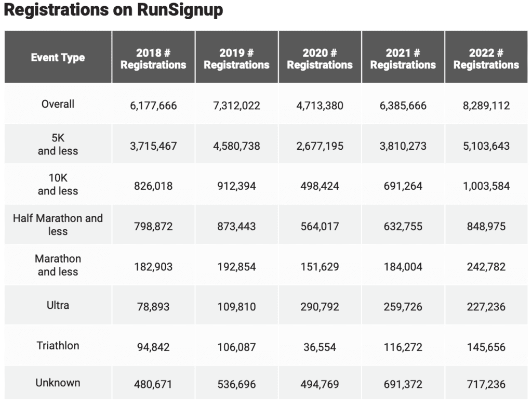Highlight the number 632,755
Image resolution: width=532 pixels, height=404 pixels.
403,227
